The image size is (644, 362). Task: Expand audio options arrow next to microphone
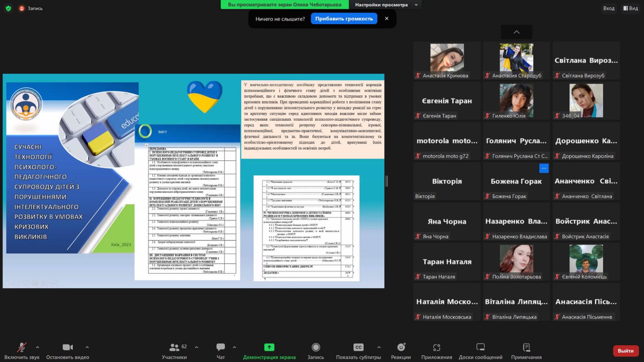37,347
